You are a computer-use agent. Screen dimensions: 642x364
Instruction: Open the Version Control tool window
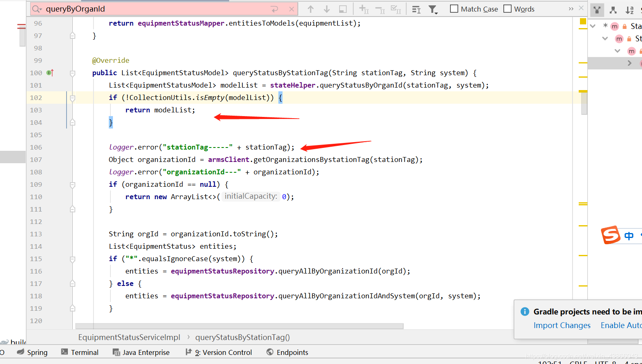[218, 352]
